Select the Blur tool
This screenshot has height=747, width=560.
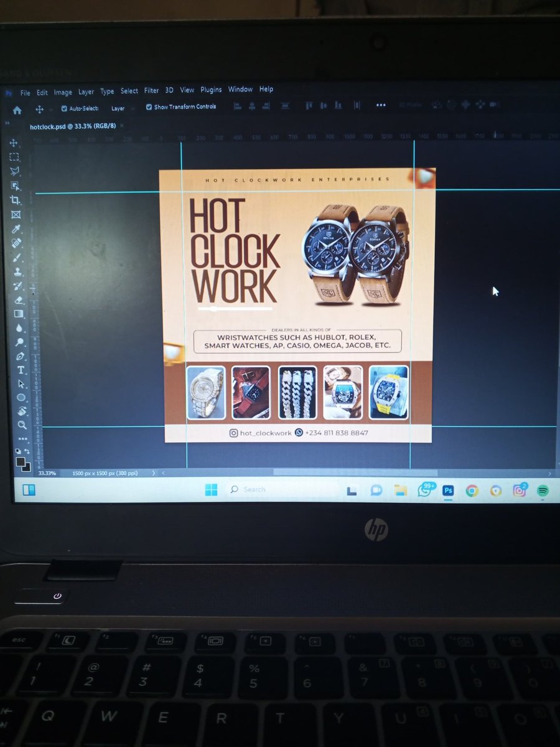(x=19, y=327)
